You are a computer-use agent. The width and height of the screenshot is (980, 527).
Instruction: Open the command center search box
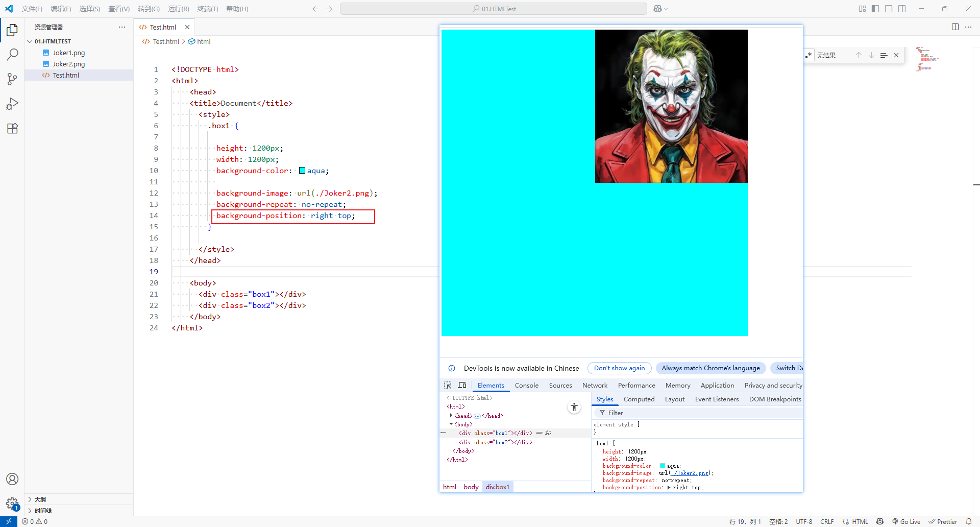(494, 9)
